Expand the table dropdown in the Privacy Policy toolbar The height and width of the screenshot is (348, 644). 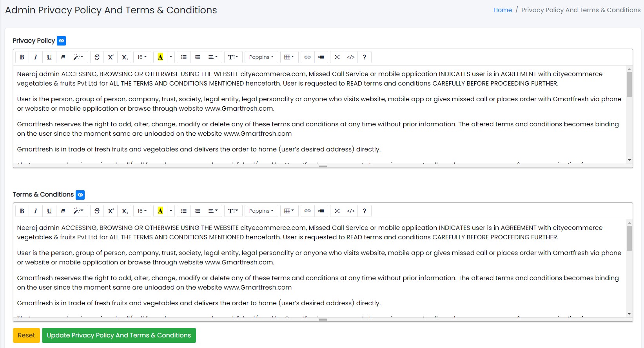289,57
